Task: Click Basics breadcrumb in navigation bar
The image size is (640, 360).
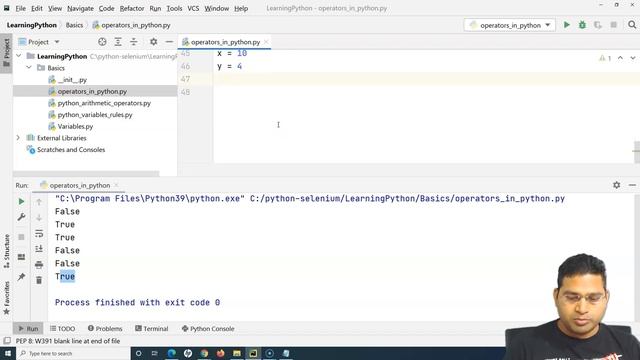Action: [x=74, y=25]
